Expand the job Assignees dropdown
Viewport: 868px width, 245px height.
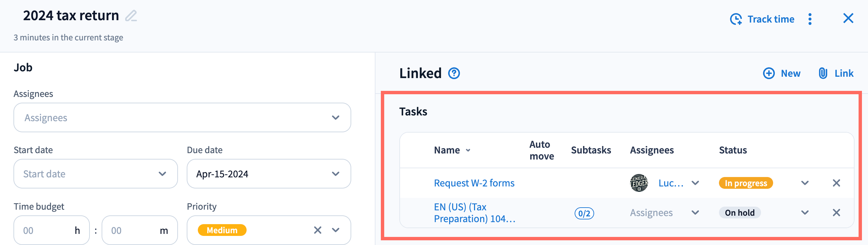182,117
